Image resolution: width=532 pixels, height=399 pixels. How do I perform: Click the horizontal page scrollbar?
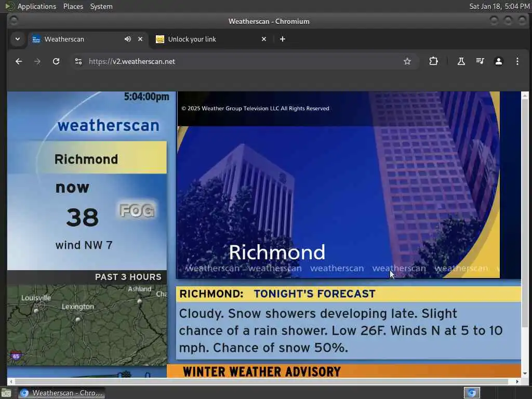click(x=261, y=381)
